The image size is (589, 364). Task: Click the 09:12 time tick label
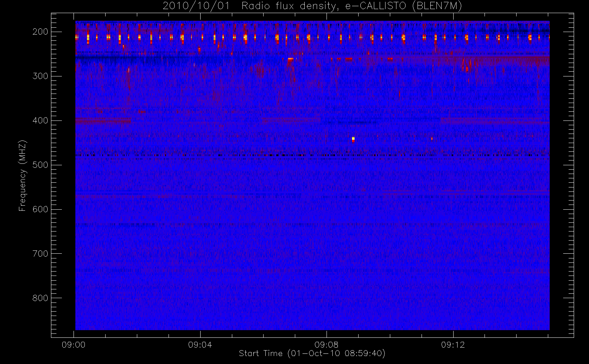tap(453, 345)
